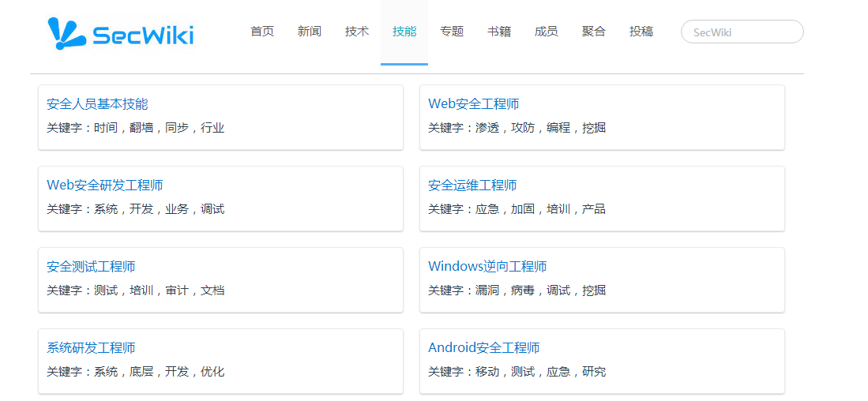Click the active 技能 tab

tap(404, 32)
